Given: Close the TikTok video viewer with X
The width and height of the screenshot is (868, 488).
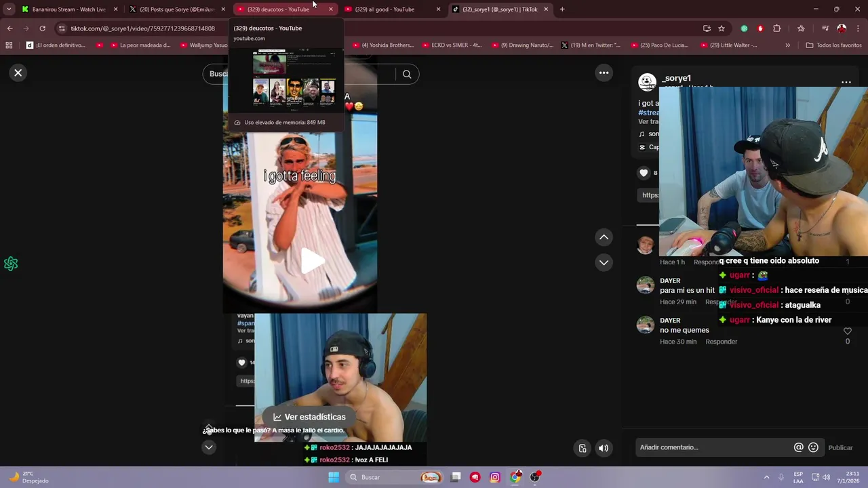Looking at the screenshot, I should 18,73.
